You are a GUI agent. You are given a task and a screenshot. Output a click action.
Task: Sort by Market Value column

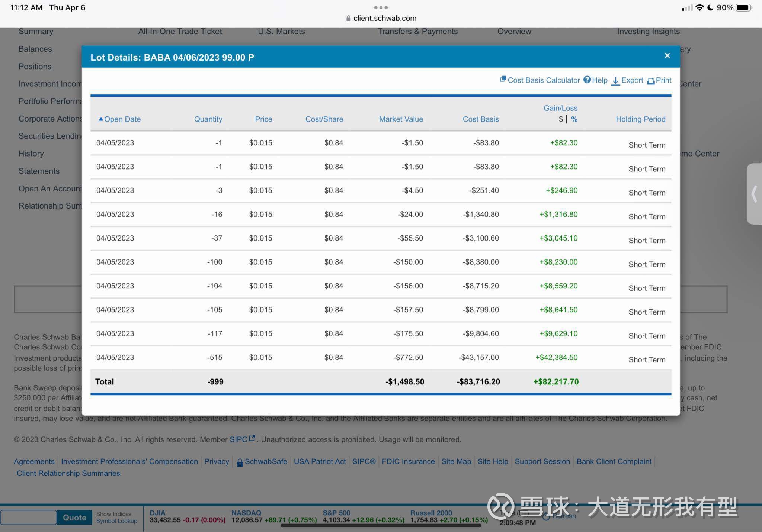pos(401,119)
